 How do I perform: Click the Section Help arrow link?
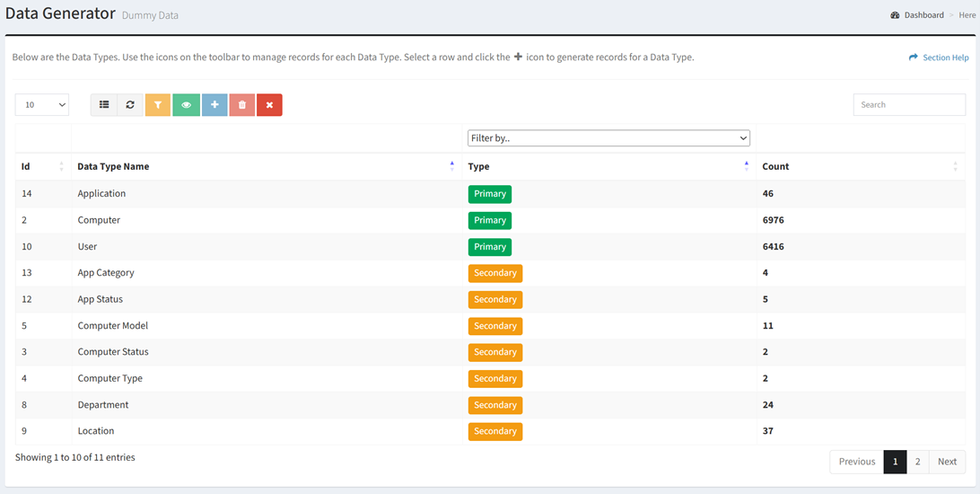[913, 57]
